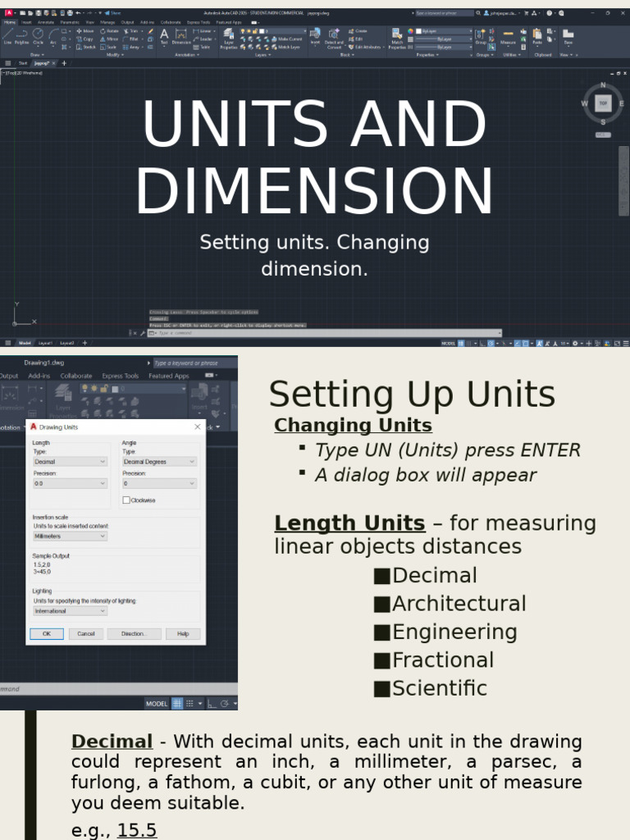Close the Drawing Units dialog

click(197, 427)
